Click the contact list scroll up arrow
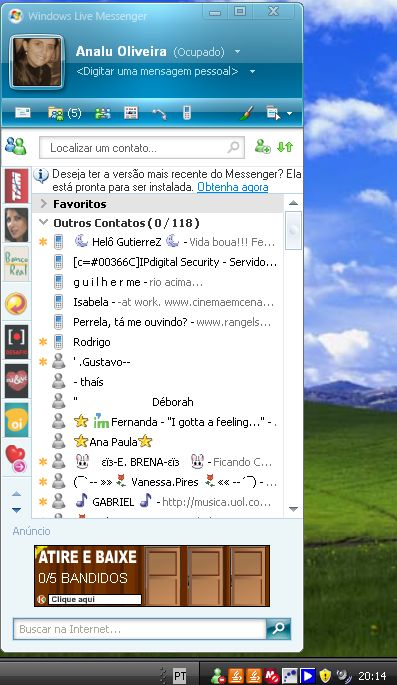Image resolution: width=397 pixels, height=685 pixels. point(293,203)
